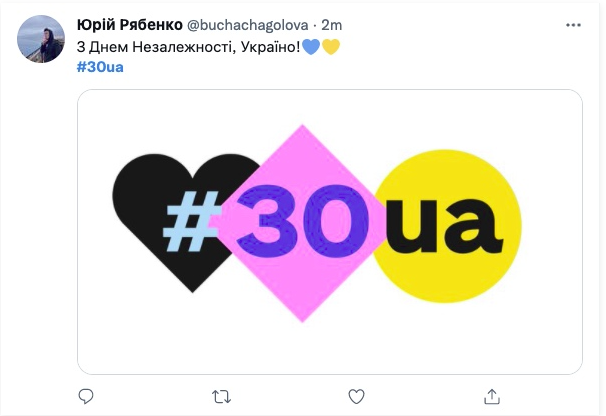606x416 pixels.
Task: Click the words З Днем in tweet
Action: (x=102, y=46)
